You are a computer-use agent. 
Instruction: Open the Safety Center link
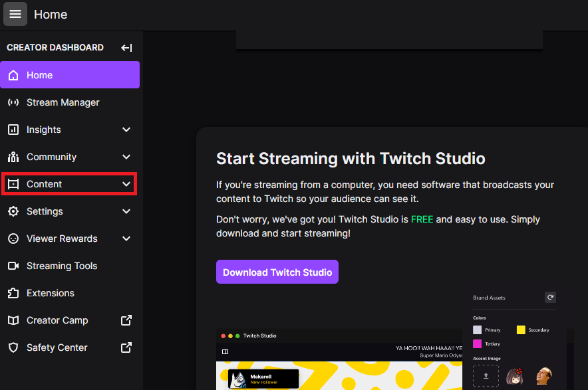coord(70,347)
